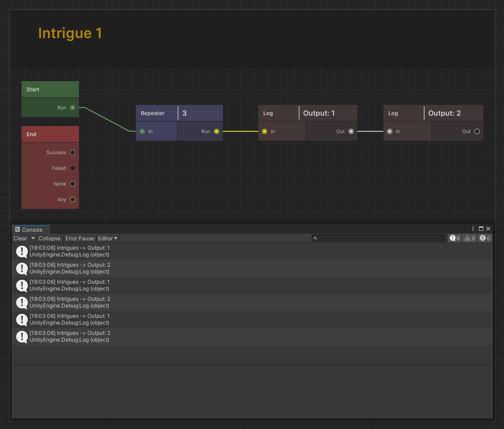Screen dimensions: 504x429
Task: Click the Out port of Log Output: 1
Action: 351,131
